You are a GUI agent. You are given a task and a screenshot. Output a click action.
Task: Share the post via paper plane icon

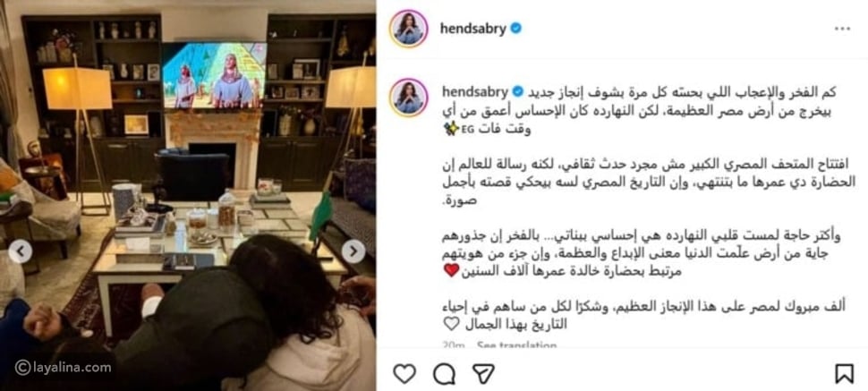483,374
